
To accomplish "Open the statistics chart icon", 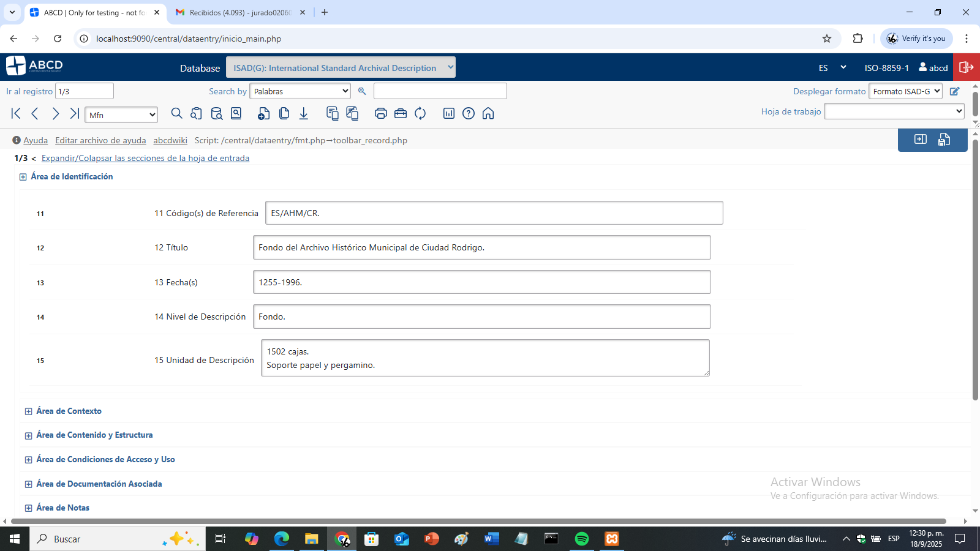I will click(449, 113).
